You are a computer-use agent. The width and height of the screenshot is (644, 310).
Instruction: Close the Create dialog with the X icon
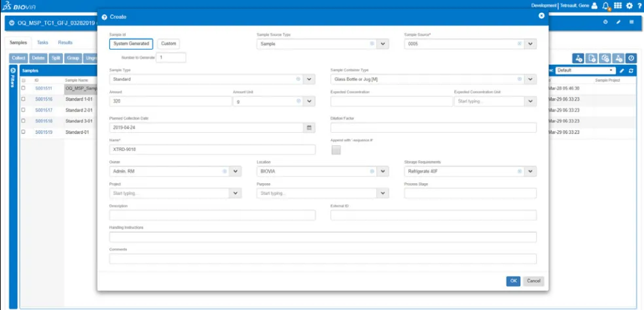click(x=541, y=16)
